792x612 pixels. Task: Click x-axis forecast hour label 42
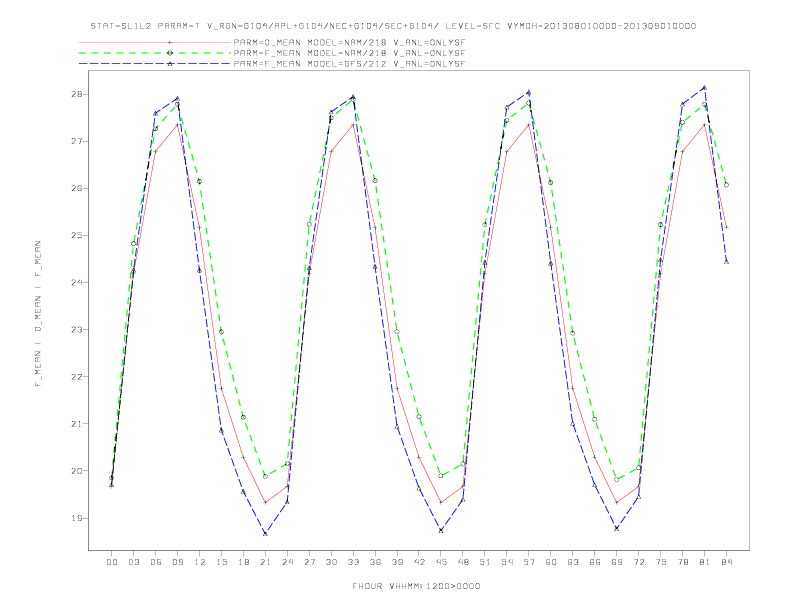click(419, 562)
